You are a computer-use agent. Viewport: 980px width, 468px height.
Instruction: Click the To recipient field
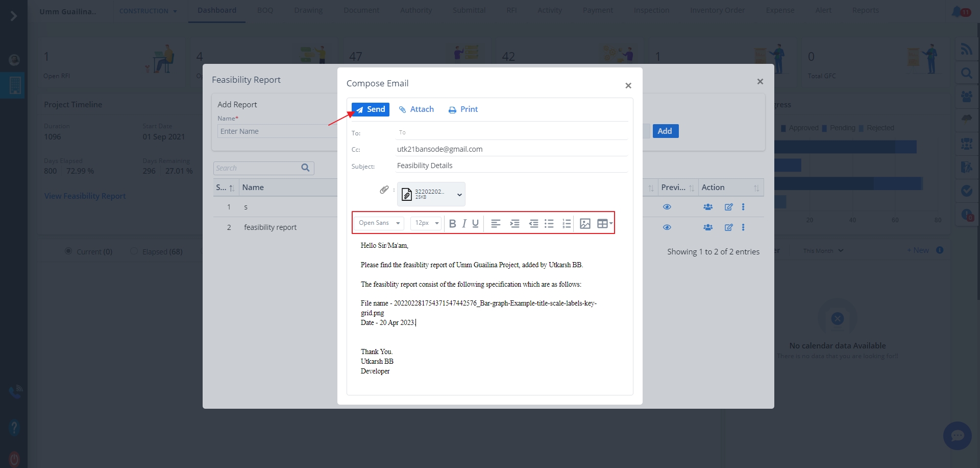(510, 132)
